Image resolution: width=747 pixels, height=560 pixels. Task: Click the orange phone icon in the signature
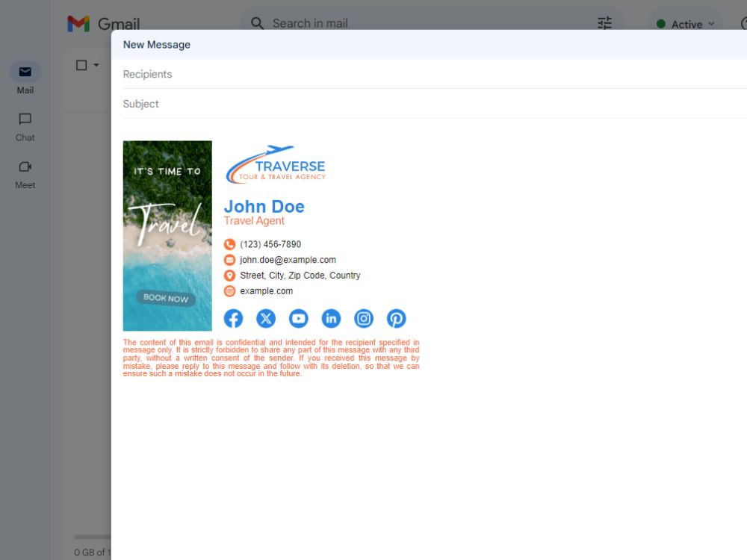pyautogui.click(x=229, y=244)
